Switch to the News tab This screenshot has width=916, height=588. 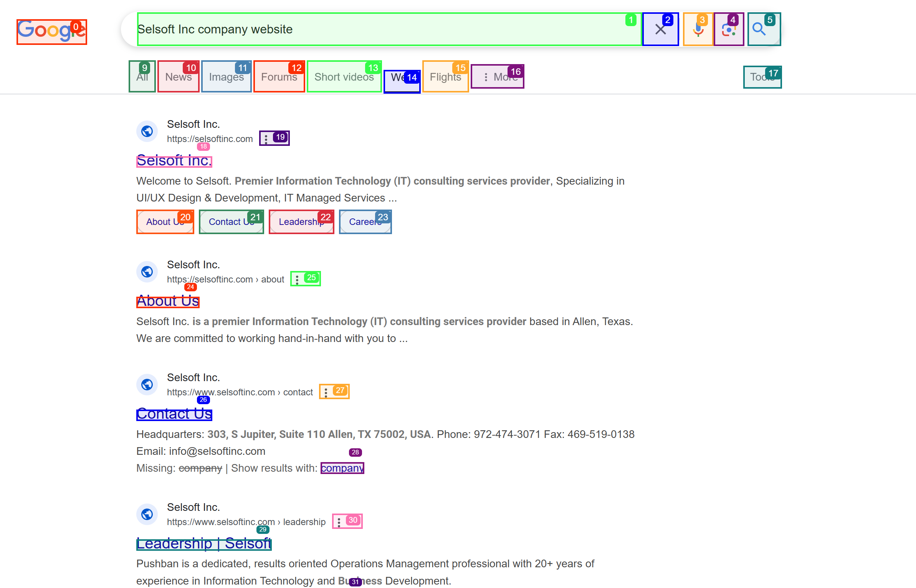point(178,77)
